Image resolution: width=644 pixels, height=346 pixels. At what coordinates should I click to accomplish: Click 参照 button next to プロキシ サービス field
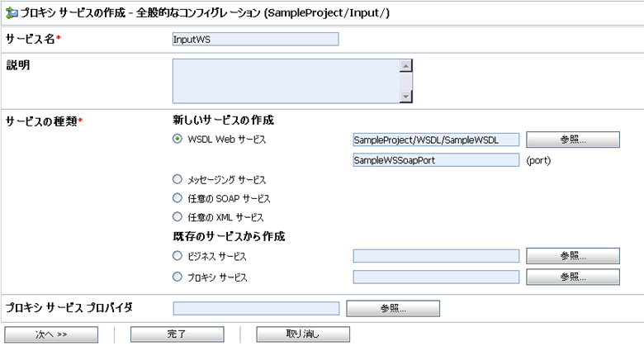[573, 277]
